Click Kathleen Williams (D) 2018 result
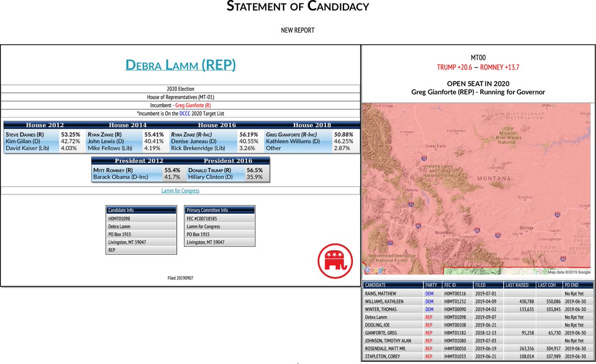Screen dimensions: 596x364 294,141
